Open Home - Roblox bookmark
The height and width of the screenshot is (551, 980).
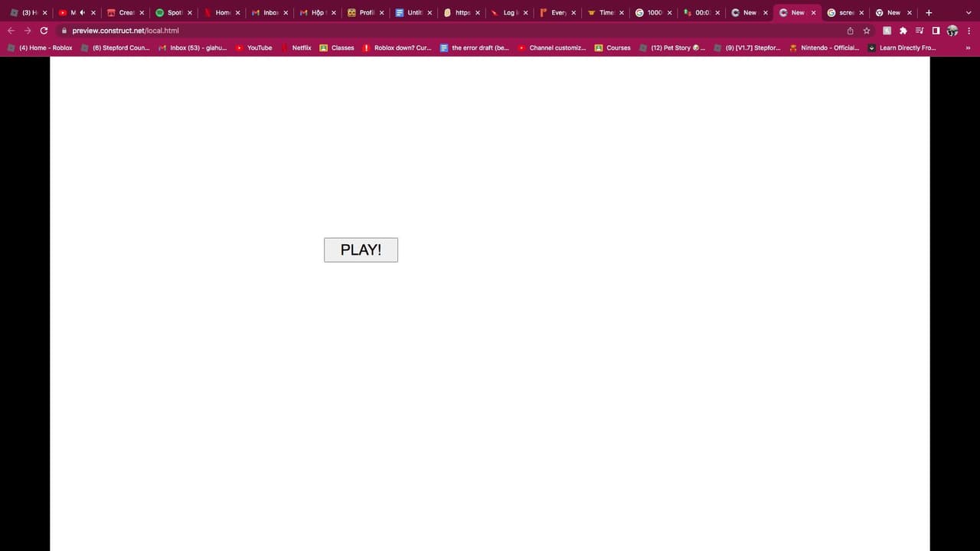click(x=40, y=47)
